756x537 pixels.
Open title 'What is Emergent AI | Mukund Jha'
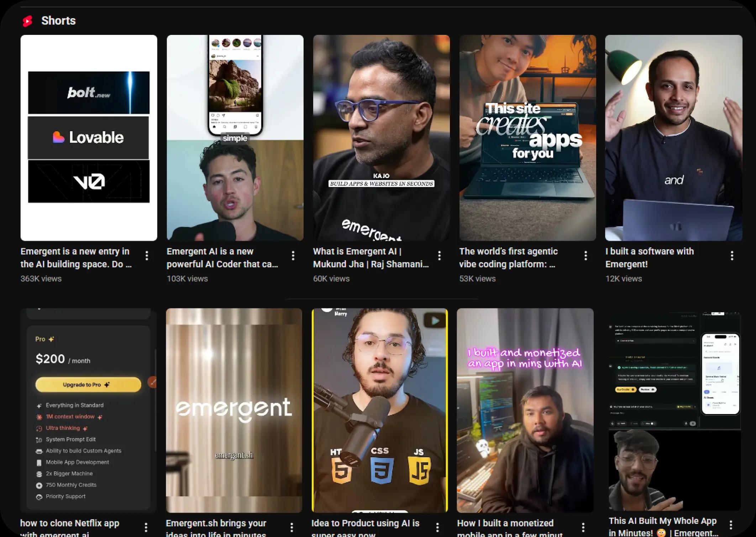click(x=371, y=258)
